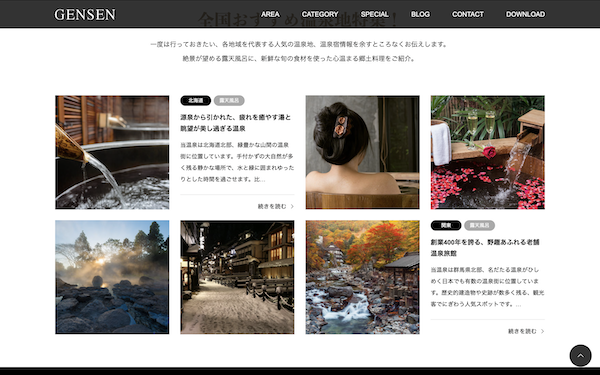Select the 露天風呂 tag beside 関東
Screen dimensions: 600x375
click(x=479, y=225)
